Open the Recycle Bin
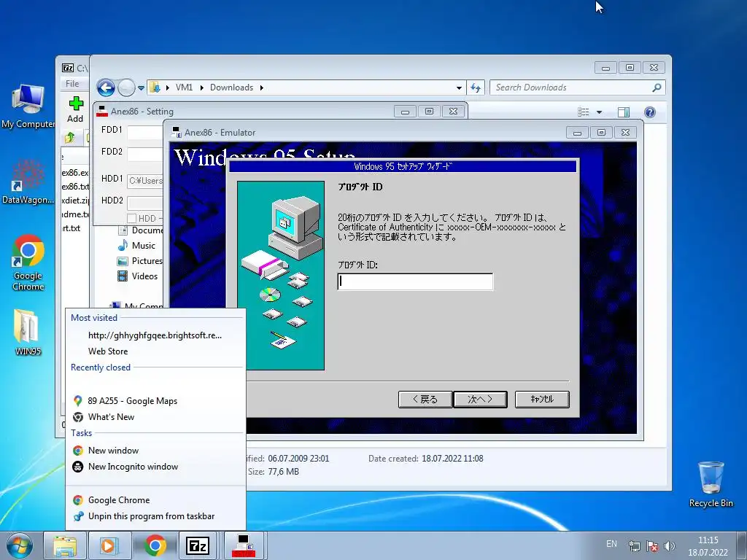The height and width of the screenshot is (560, 747). coord(711,484)
